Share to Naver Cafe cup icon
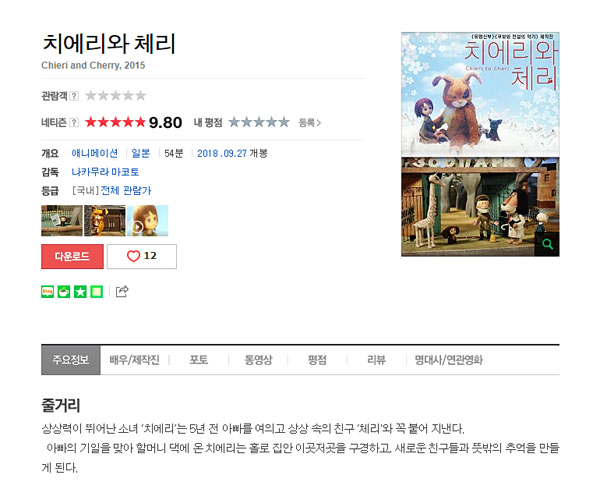 point(64,292)
